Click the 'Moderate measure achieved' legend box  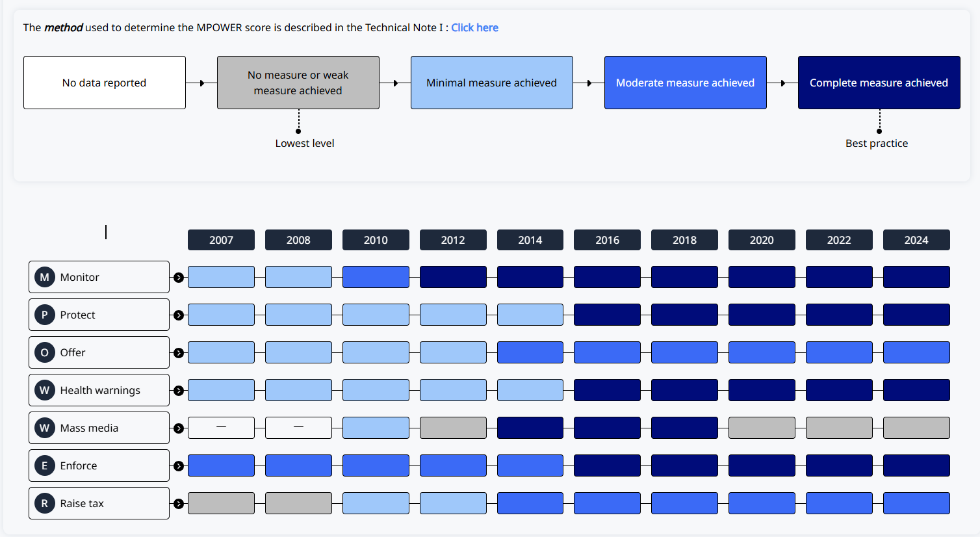(685, 83)
